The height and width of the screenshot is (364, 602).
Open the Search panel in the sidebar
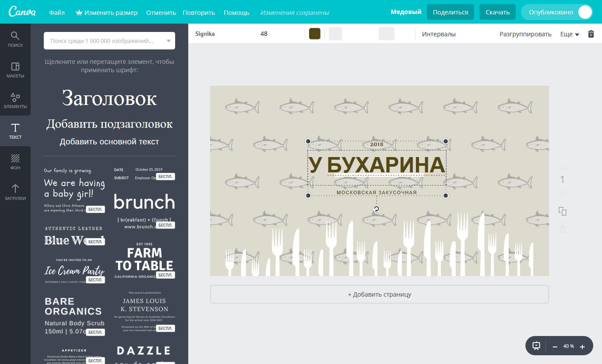coord(15,39)
